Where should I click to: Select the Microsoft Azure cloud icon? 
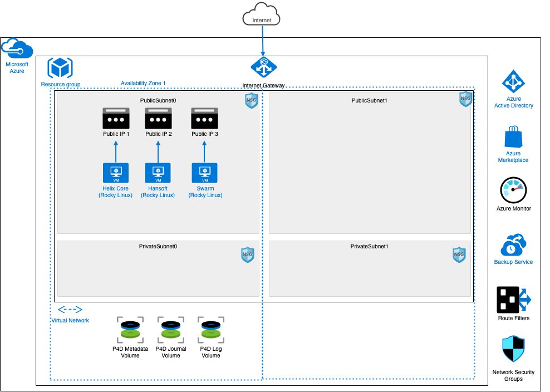click(17, 48)
